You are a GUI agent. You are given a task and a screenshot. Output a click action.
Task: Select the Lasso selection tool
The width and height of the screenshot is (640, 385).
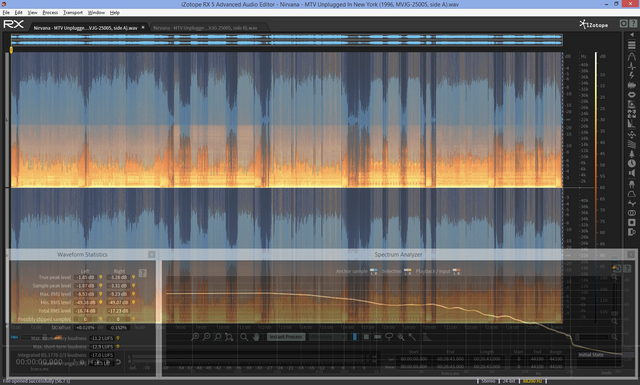(x=389, y=337)
